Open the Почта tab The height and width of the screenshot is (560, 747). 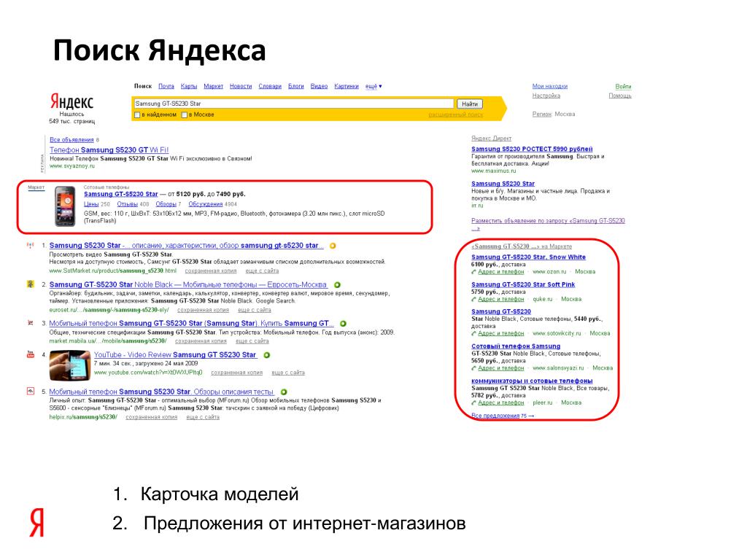pos(166,86)
